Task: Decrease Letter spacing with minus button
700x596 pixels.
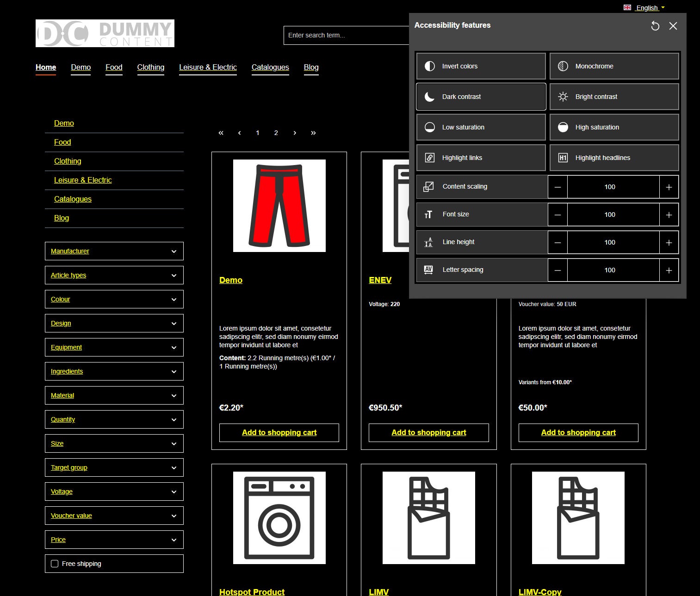Action: point(558,270)
